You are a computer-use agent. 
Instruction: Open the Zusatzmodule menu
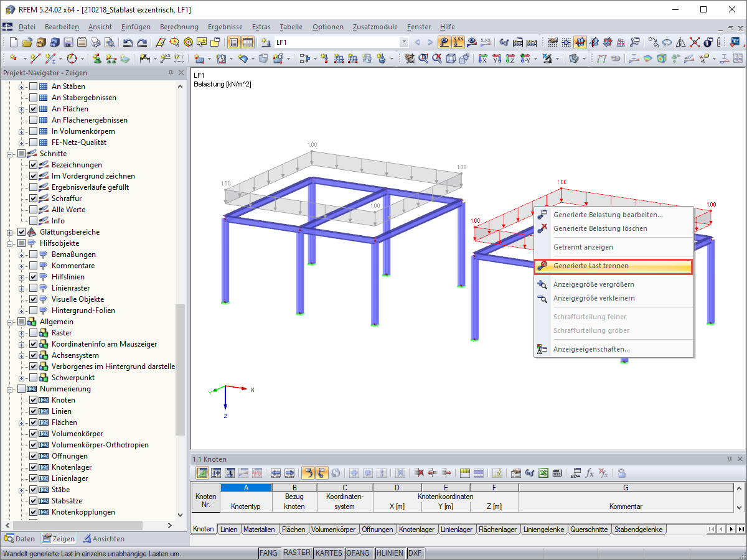[375, 27]
